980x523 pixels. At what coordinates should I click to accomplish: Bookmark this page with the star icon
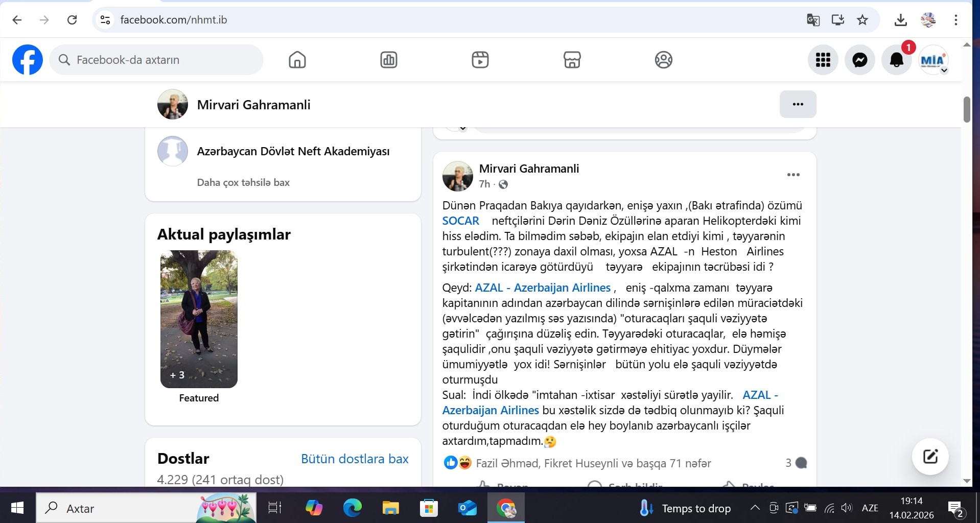[862, 20]
